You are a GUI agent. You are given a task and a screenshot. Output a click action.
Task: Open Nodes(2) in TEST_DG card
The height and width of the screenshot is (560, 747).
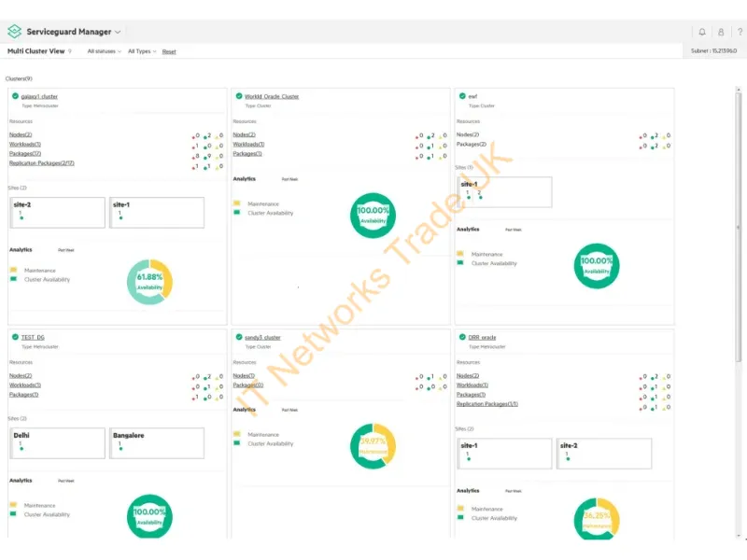click(x=21, y=376)
